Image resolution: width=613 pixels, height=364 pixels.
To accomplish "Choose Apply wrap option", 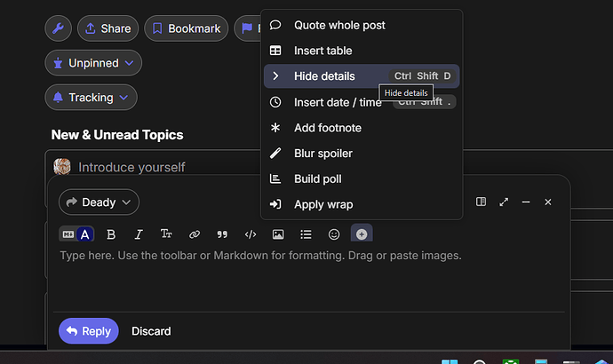I will [362, 204].
